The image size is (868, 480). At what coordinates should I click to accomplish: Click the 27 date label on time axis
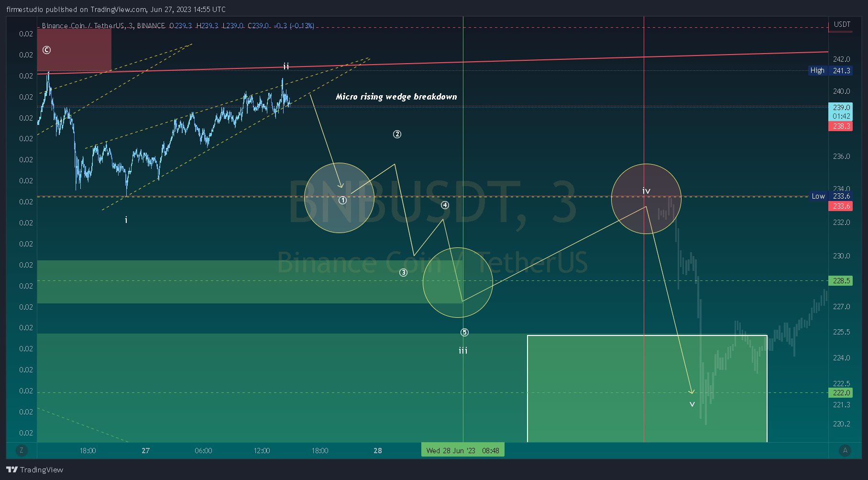pyautogui.click(x=146, y=451)
